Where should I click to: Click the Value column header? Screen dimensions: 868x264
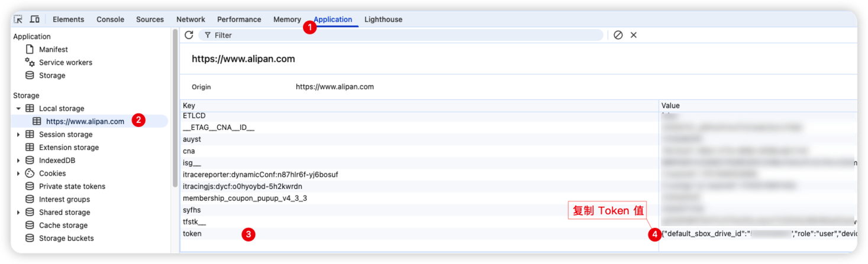click(758, 106)
